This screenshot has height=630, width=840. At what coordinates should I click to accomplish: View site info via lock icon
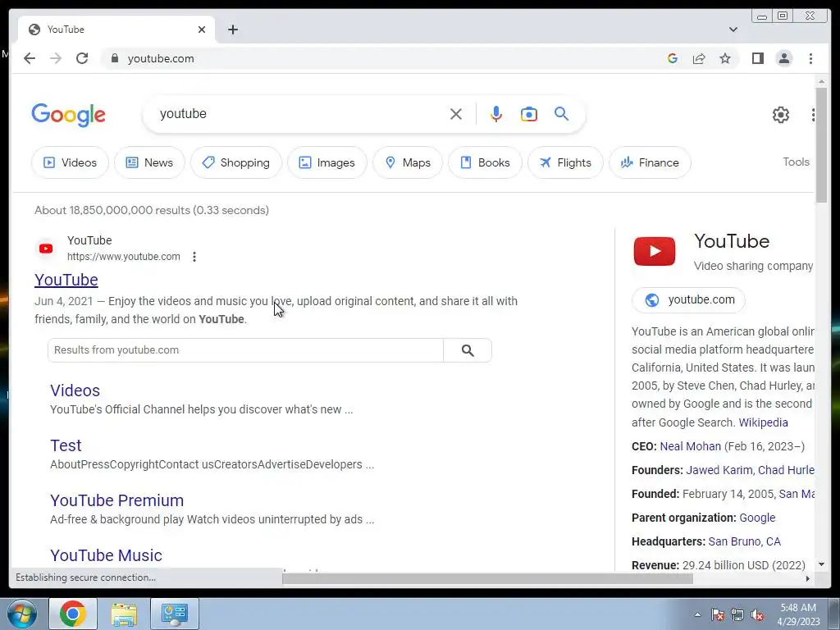click(114, 58)
